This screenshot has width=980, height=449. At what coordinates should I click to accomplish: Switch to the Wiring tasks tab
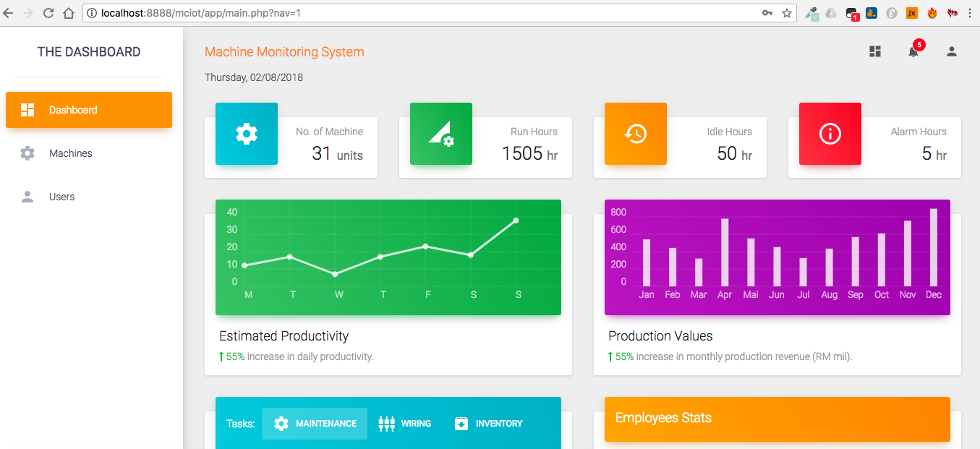tap(405, 424)
